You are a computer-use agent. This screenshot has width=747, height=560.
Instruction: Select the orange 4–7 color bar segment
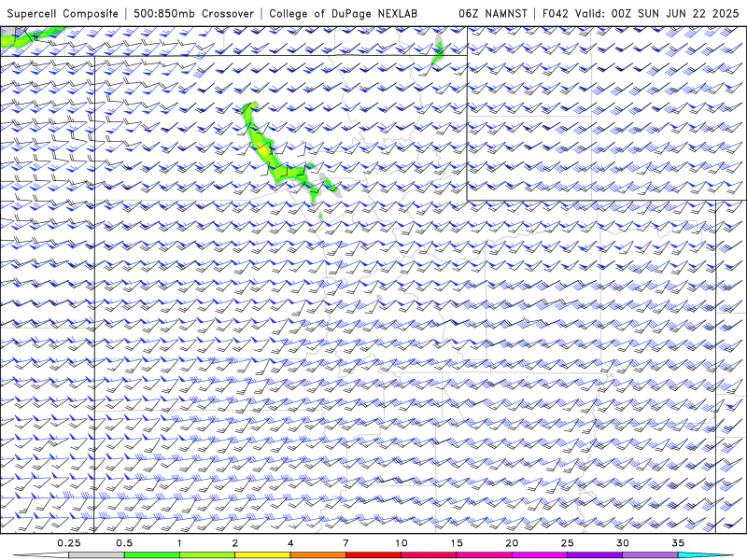point(317,555)
